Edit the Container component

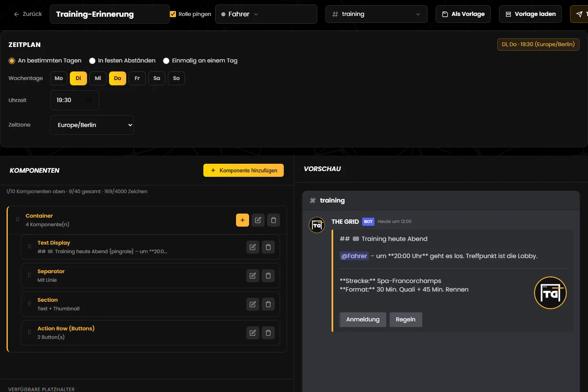click(x=258, y=220)
